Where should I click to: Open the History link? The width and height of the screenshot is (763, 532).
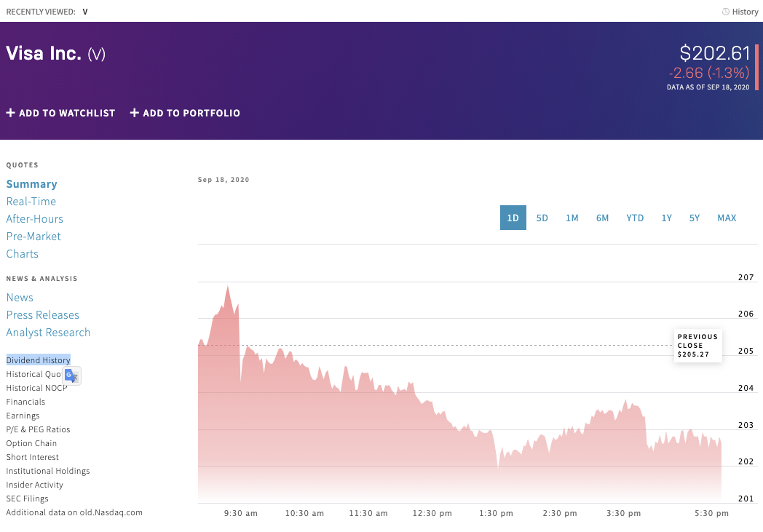pyautogui.click(x=745, y=12)
